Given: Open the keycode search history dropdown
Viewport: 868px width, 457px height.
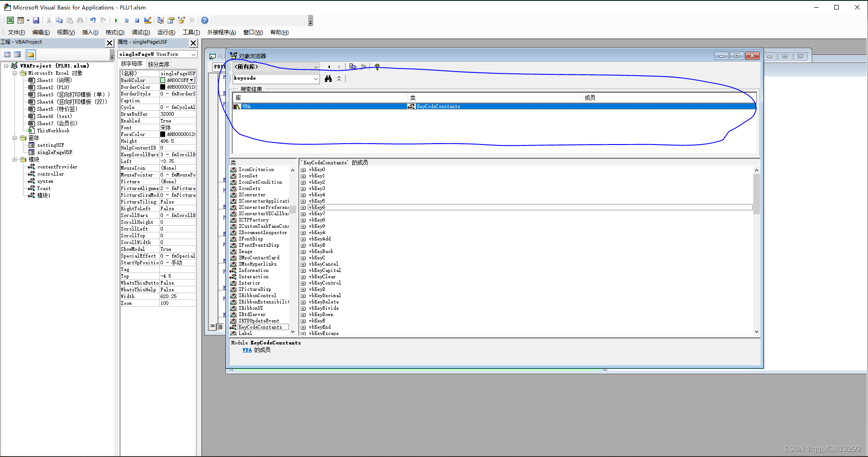Looking at the screenshot, I should [315, 78].
